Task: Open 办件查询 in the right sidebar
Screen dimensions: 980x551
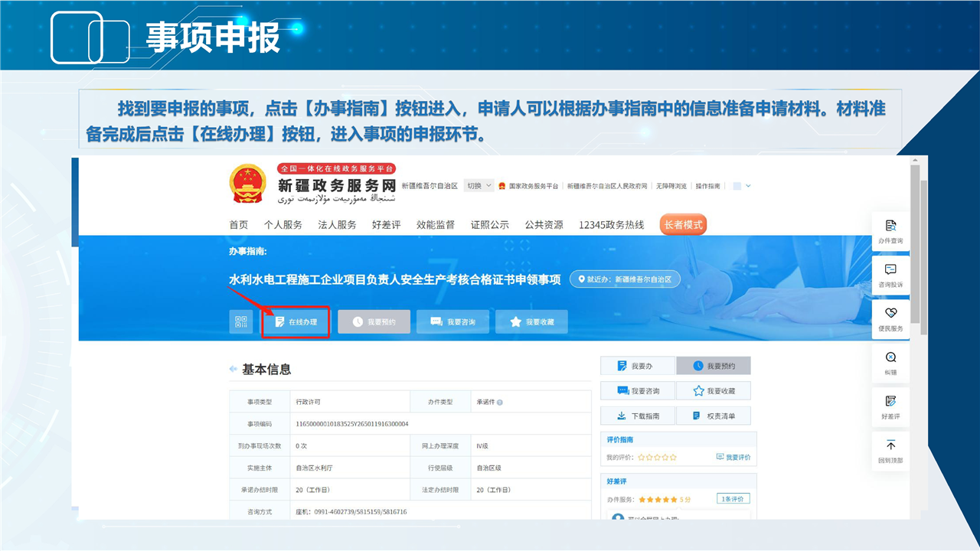Action: pyautogui.click(x=890, y=231)
